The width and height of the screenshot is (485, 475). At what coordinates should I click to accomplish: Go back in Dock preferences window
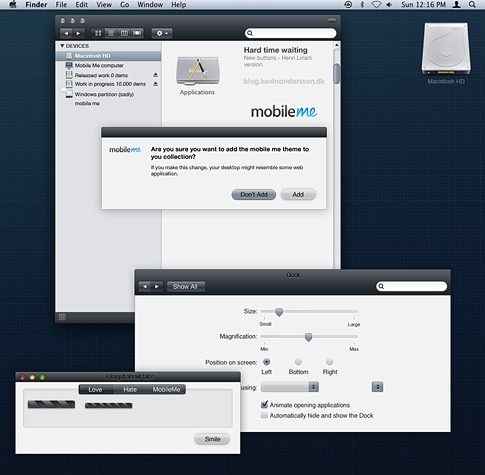point(145,286)
